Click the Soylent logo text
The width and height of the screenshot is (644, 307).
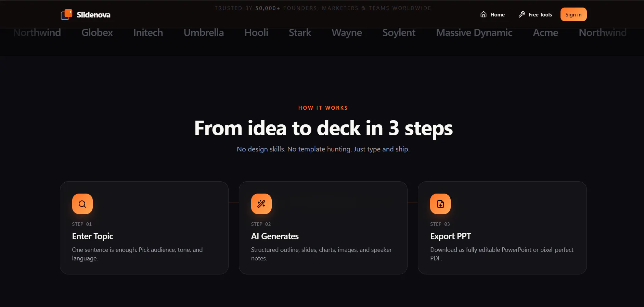click(x=399, y=33)
